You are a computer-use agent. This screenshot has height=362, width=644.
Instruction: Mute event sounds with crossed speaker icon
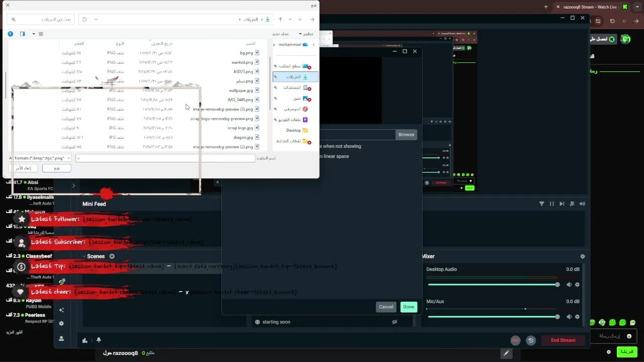click(x=572, y=204)
